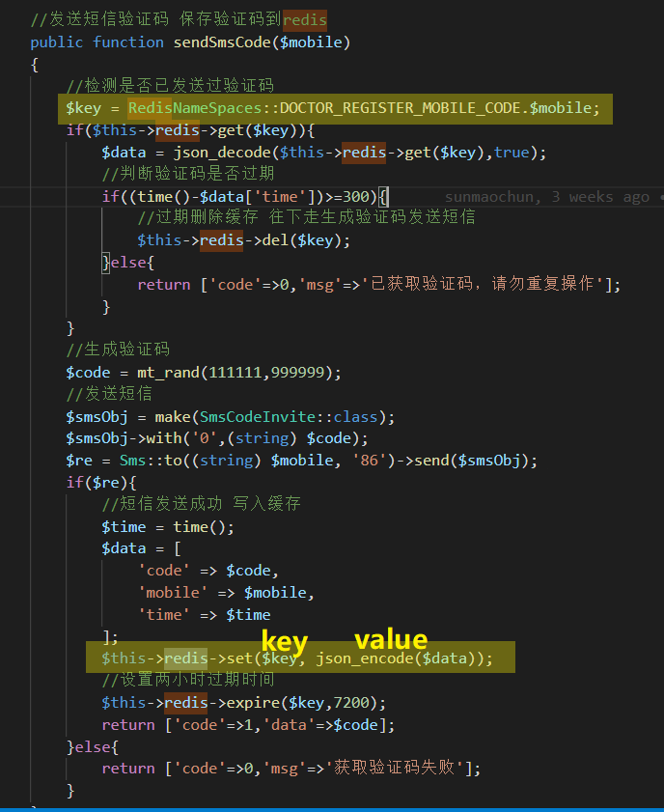
Task: Click the comment //设置两小时过期时间
Action: (188, 680)
